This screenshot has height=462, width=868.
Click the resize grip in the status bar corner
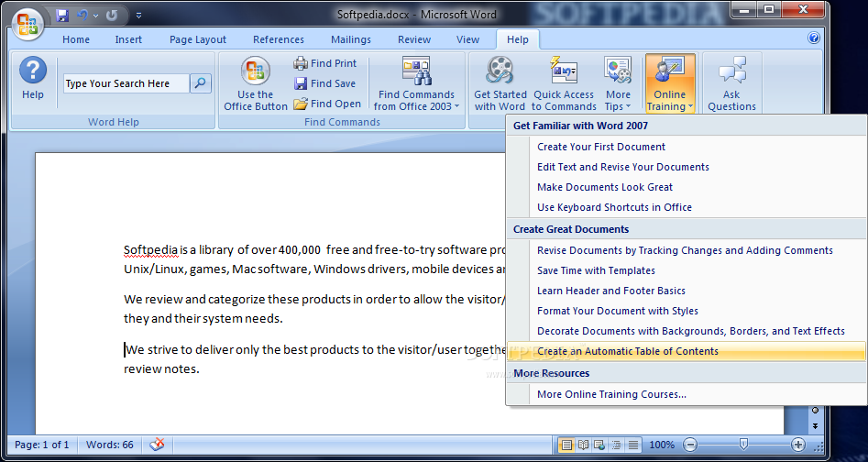[820, 445]
